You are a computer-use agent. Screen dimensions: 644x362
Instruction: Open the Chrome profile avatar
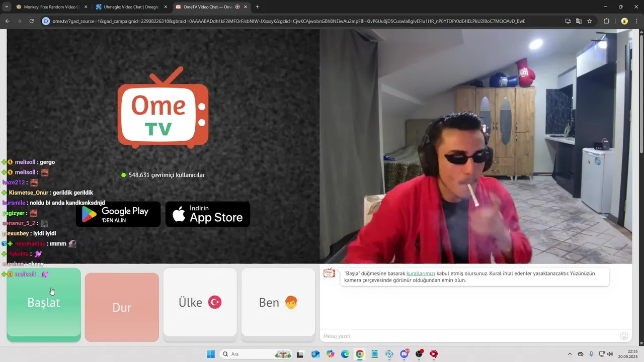click(x=624, y=21)
